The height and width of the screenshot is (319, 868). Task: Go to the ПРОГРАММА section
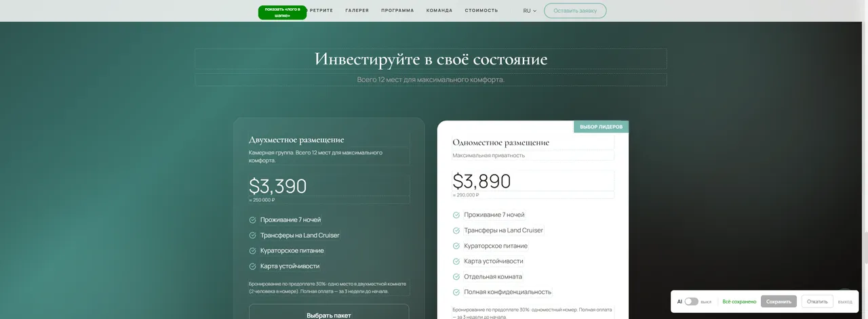397,11
